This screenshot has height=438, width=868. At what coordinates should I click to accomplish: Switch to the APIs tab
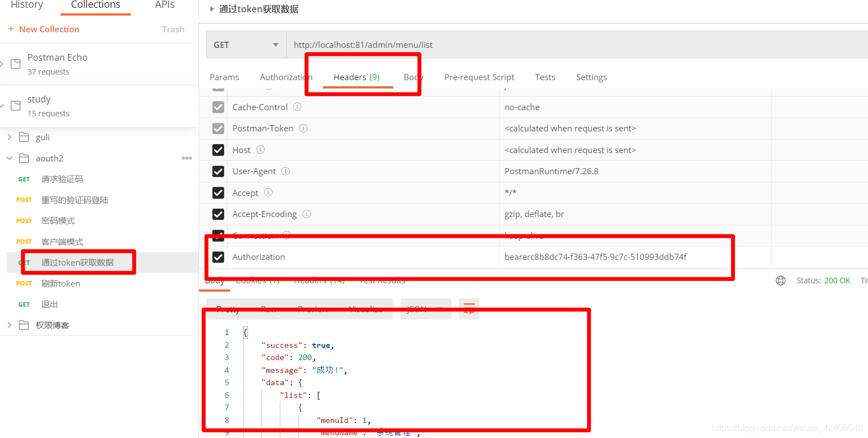[x=165, y=5]
